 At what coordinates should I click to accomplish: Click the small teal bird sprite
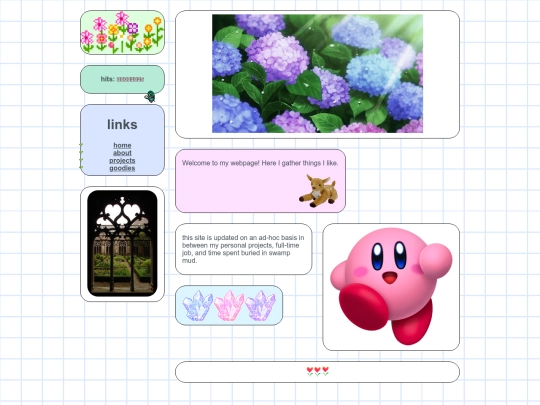150,97
